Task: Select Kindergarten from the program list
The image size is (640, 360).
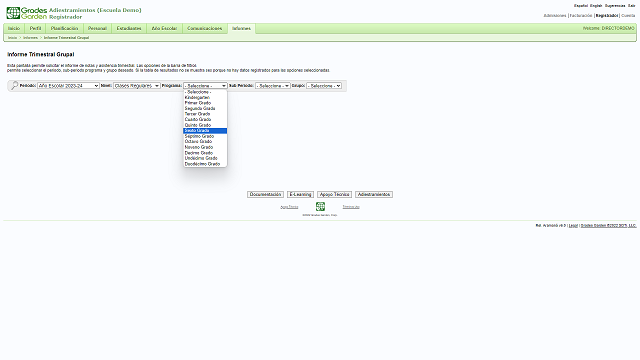Action: coord(205,98)
